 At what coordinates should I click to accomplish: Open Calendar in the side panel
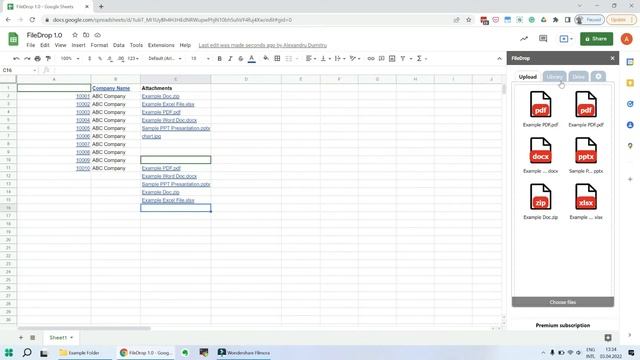(630, 62)
